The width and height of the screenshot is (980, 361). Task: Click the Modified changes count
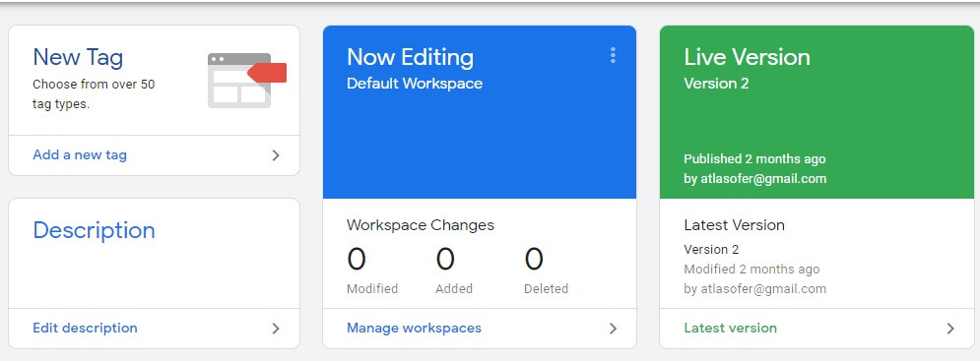(x=357, y=260)
